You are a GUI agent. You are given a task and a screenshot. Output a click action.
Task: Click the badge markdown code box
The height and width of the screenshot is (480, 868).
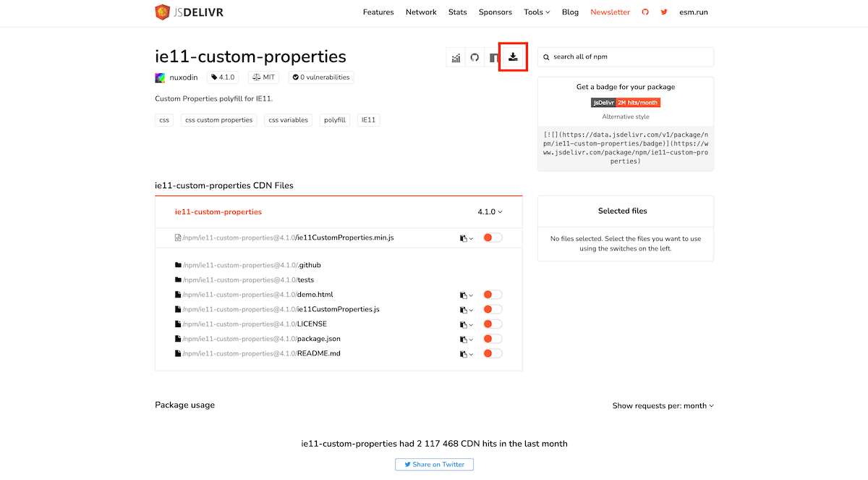(x=626, y=148)
